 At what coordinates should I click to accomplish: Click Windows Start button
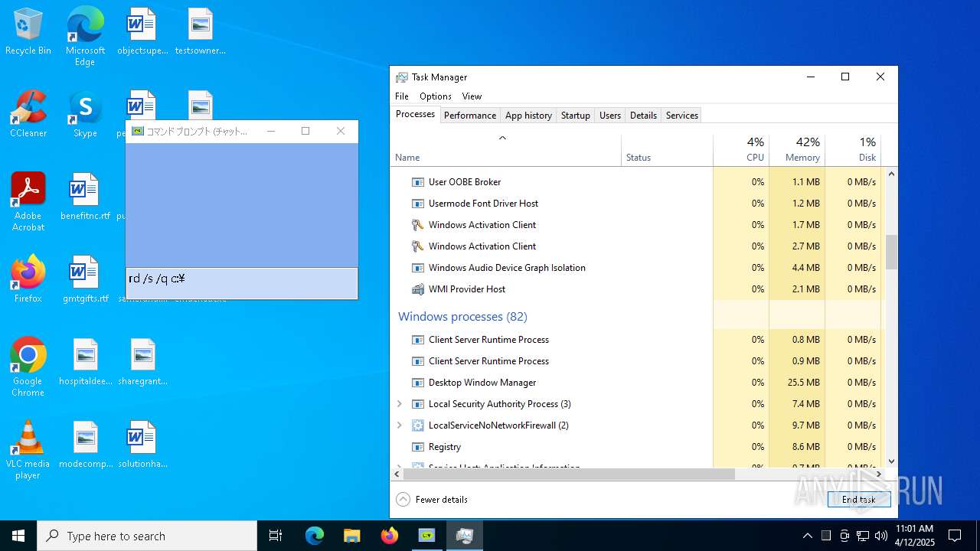(x=18, y=536)
